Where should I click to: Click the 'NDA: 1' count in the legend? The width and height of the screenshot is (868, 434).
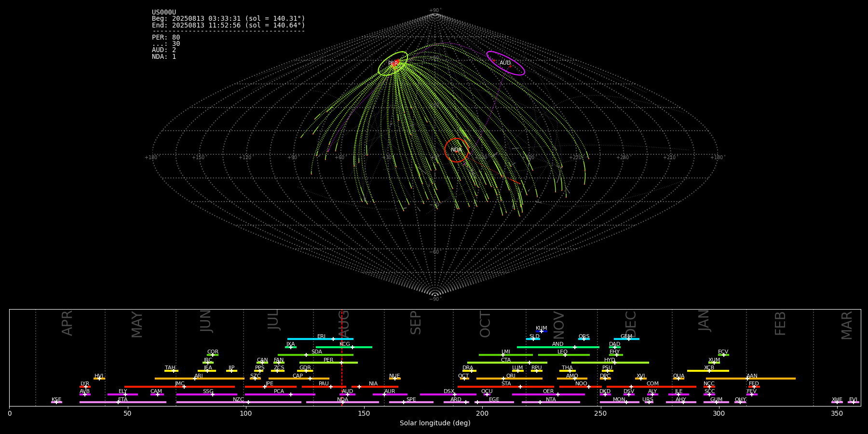point(164,57)
